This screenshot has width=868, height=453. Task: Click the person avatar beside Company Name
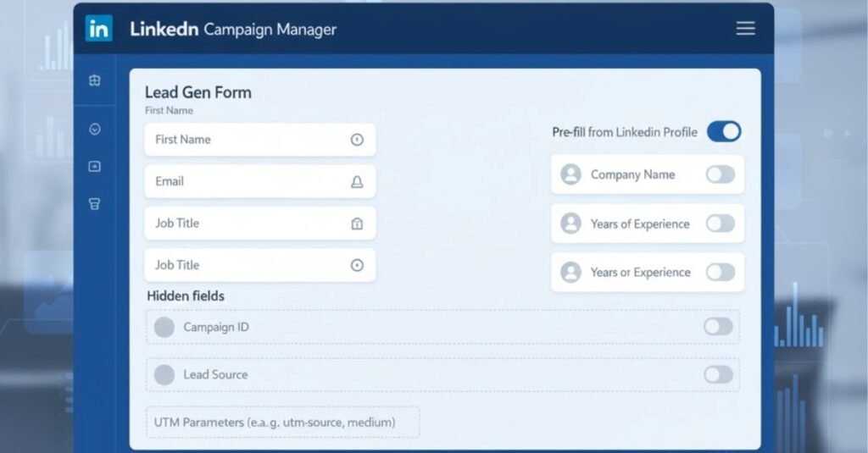[571, 174]
